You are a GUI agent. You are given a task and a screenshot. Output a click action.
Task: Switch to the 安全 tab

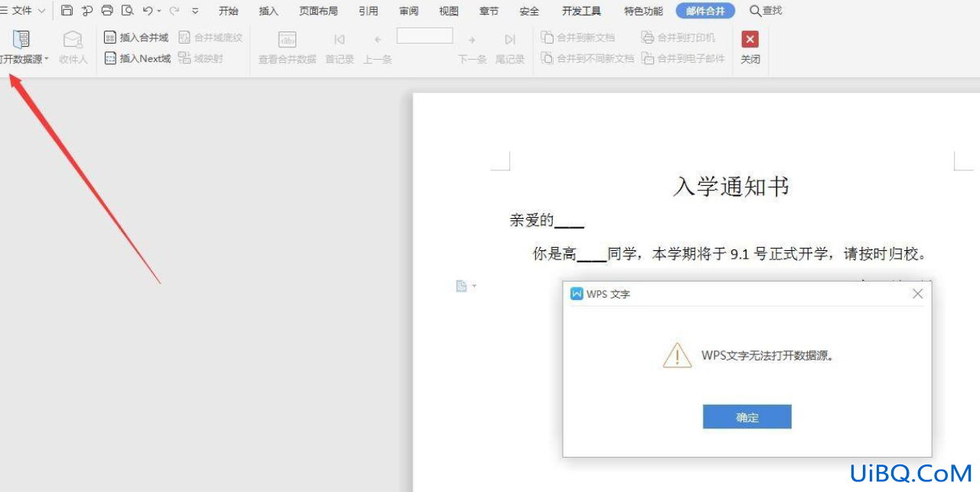[529, 11]
